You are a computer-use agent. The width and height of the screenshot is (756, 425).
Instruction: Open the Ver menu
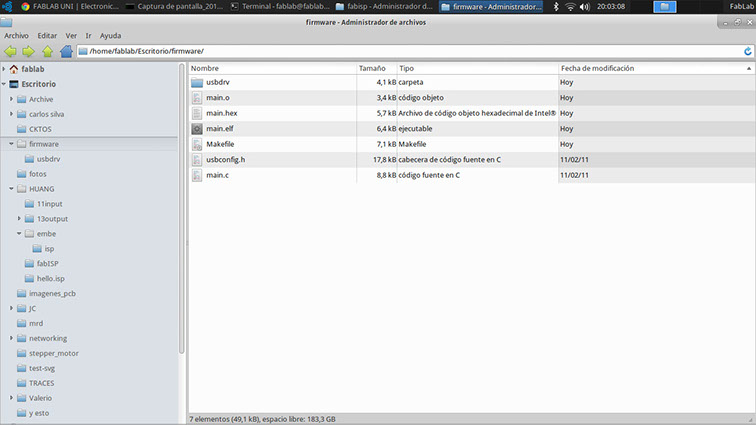[x=71, y=36]
